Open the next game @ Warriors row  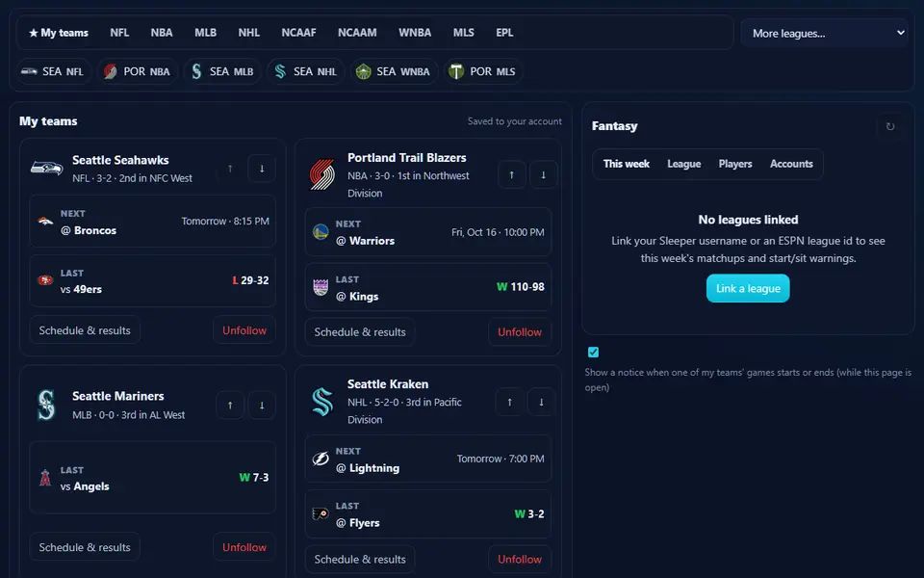(x=428, y=232)
